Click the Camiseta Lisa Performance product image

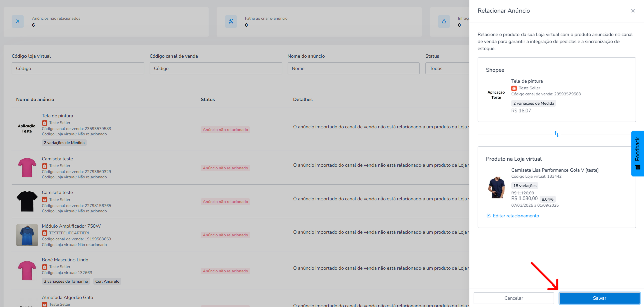tap(496, 187)
